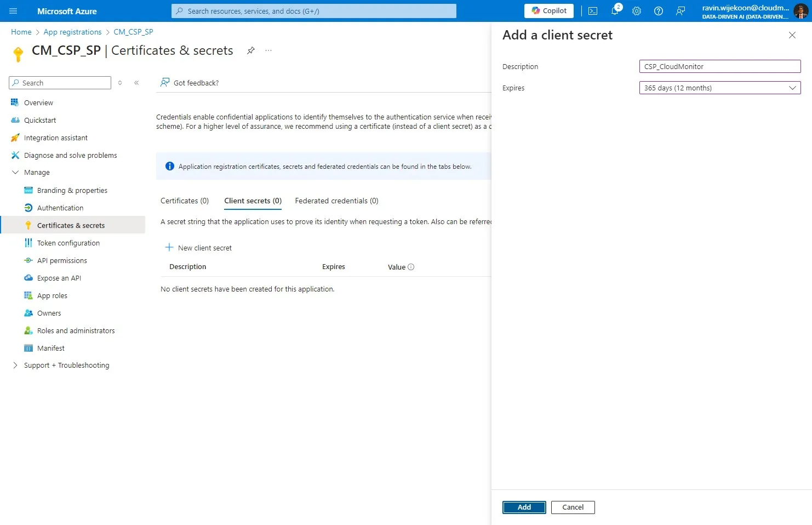Screen dimensions: 812x525
Task: Click the Diagnose and solve problems wrench icon
Action: tap(15, 155)
